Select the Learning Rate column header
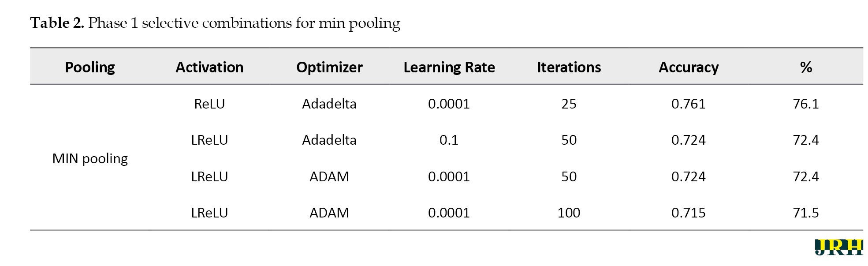 [x=449, y=67]
